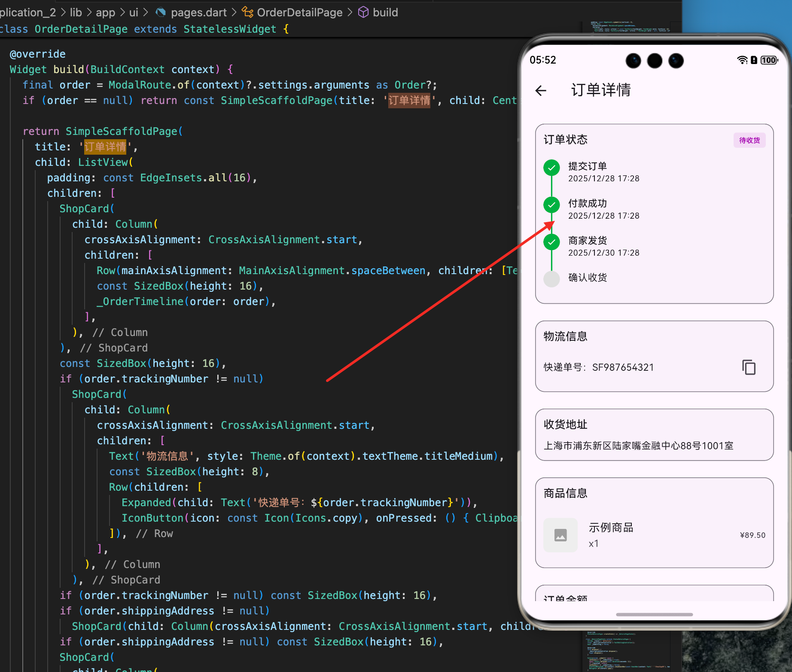
Task: Click the return SimpleScaffoldPage( line
Action: coord(103,131)
